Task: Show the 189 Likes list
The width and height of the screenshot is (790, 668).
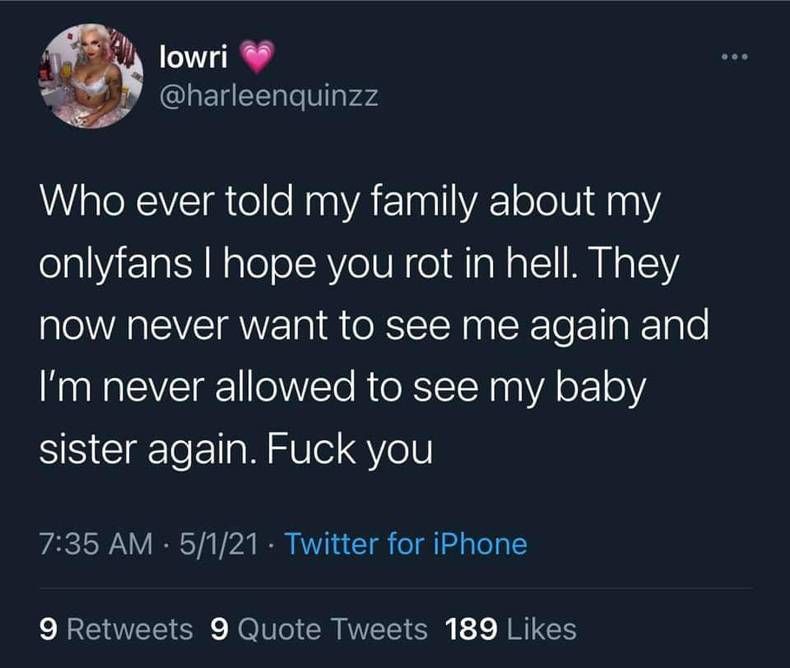Action: [509, 629]
